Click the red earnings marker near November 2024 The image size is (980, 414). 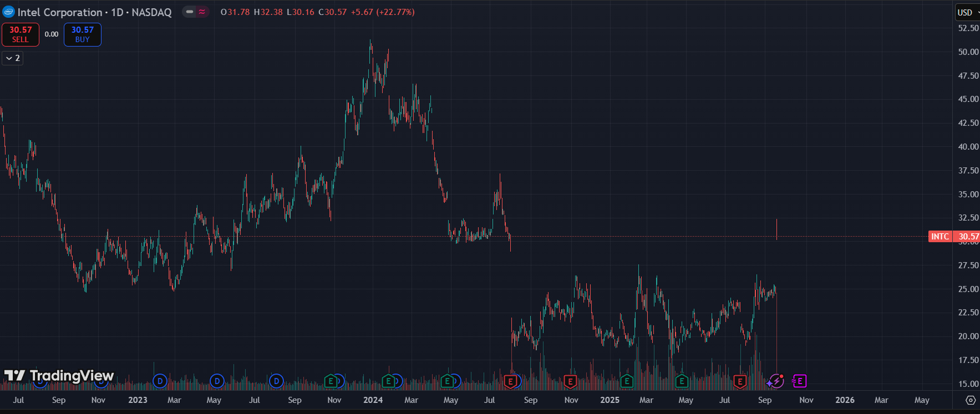tap(570, 381)
